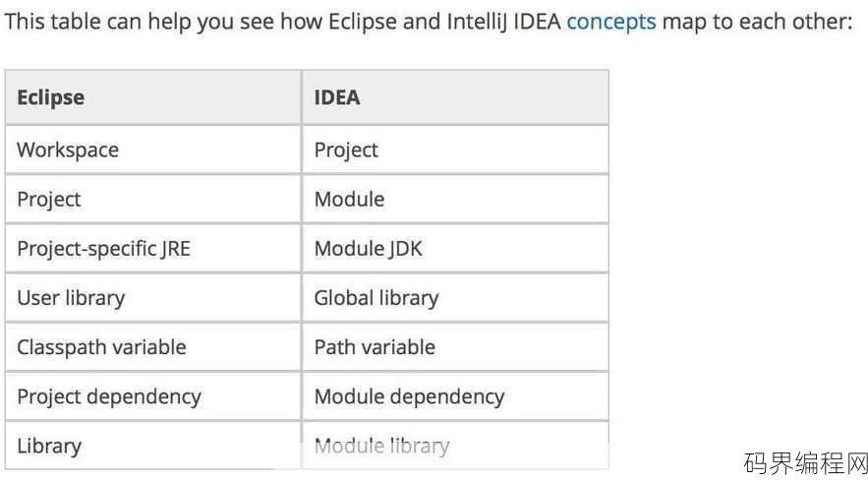Click the User library cell

[x=153, y=297]
